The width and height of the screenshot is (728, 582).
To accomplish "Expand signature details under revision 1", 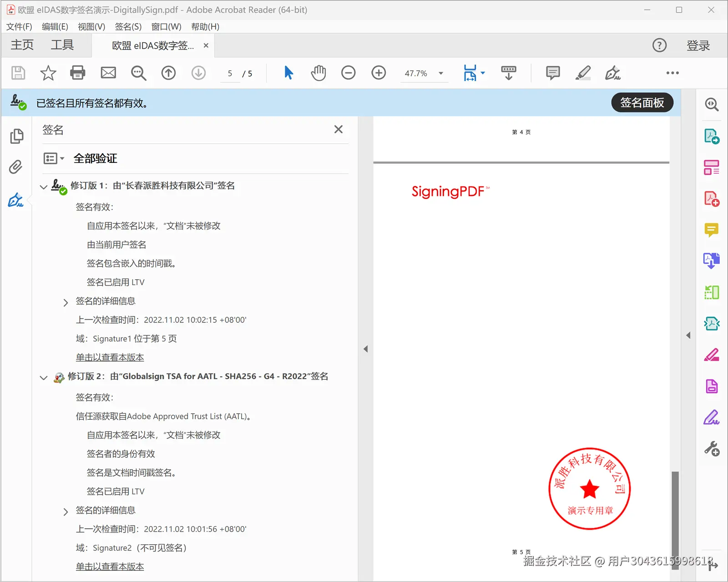I will tap(66, 302).
